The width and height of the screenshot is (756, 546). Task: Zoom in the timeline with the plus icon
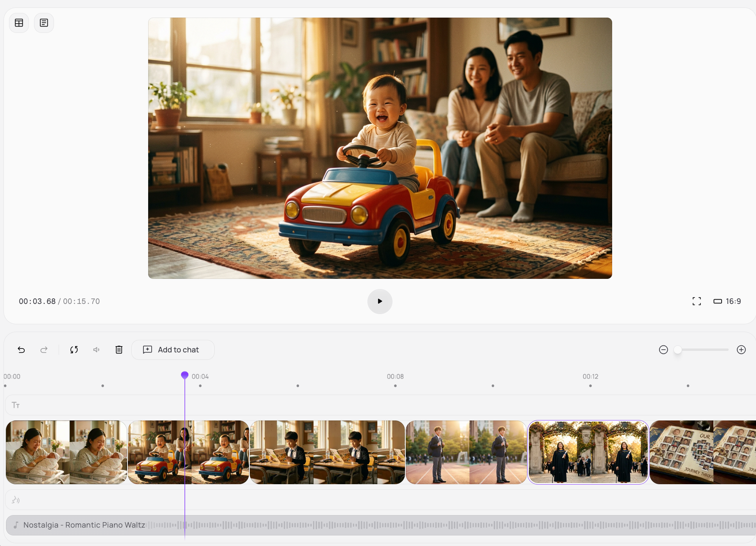(x=741, y=350)
